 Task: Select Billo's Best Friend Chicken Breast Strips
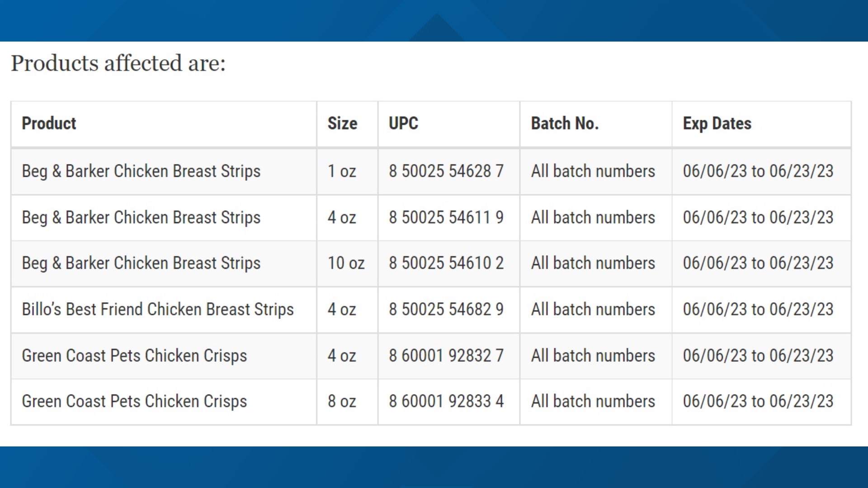click(158, 310)
